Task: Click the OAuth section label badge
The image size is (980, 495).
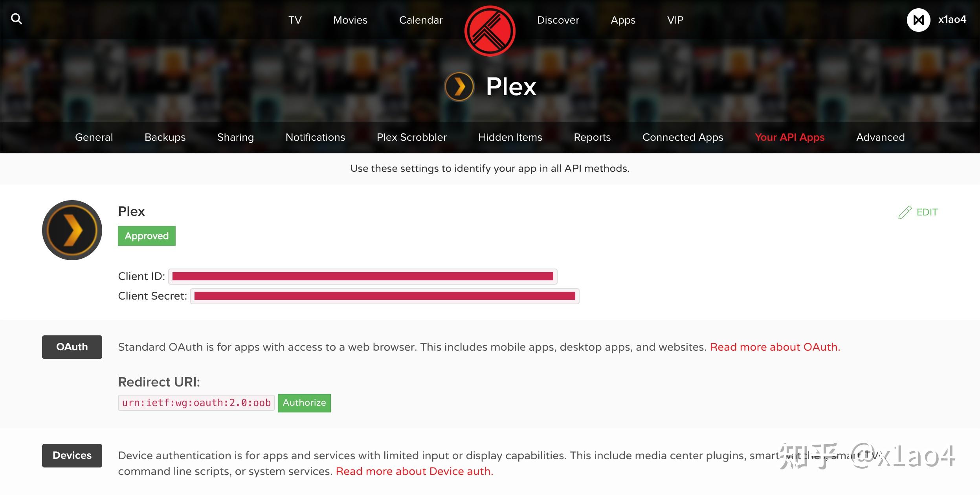Action: pyautogui.click(x=72, y=347)
